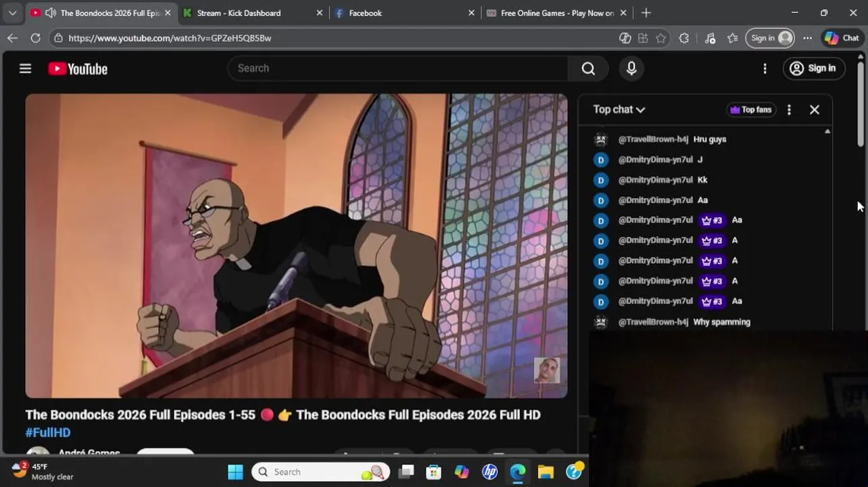Open the YouTube hamburger guide menu

(x=25, y=68)
